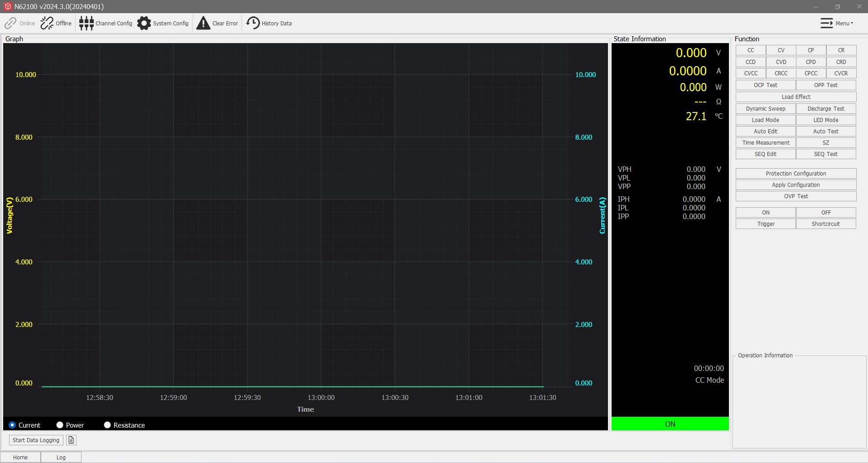Select CRCC function mode
Viewport: 868px width, 463px height.
[781, 73]
